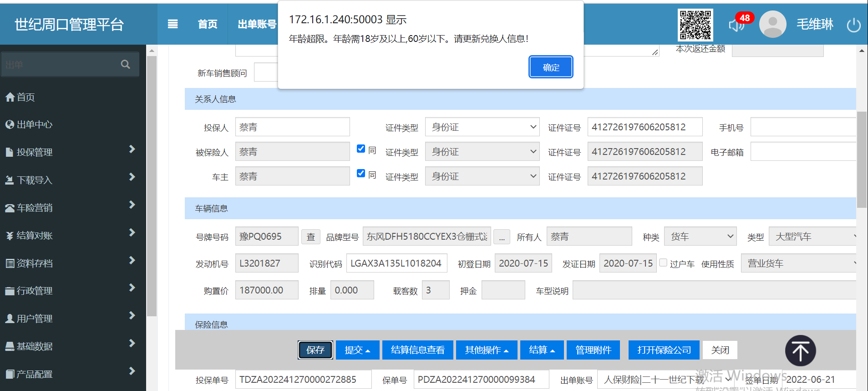This screenshot has width=868, height=391.
Task: Focus the 手机号 input field
Action: (804, 127)
